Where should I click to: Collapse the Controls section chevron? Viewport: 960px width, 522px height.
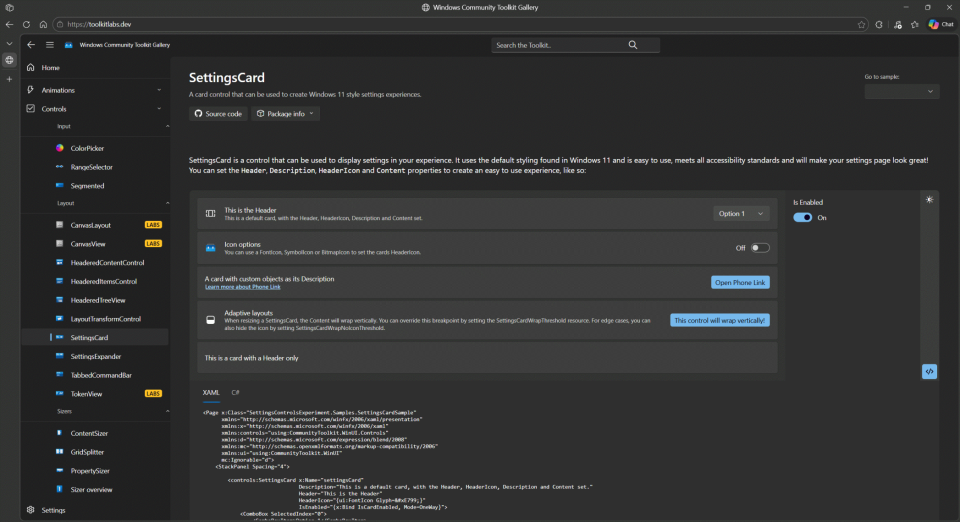[x=159, y=109]
